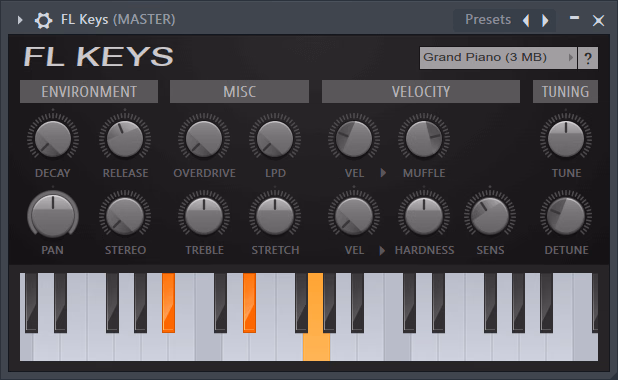Click the ENVIRONMENT section header
The height and width of the screenshot is (380, 618).
tap(89, 91)
